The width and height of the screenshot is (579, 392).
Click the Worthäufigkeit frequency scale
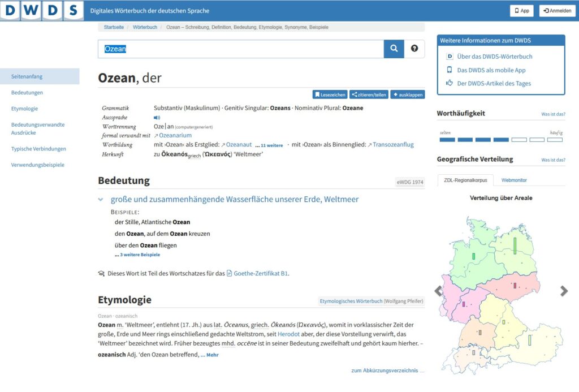[x=501, y=139]
